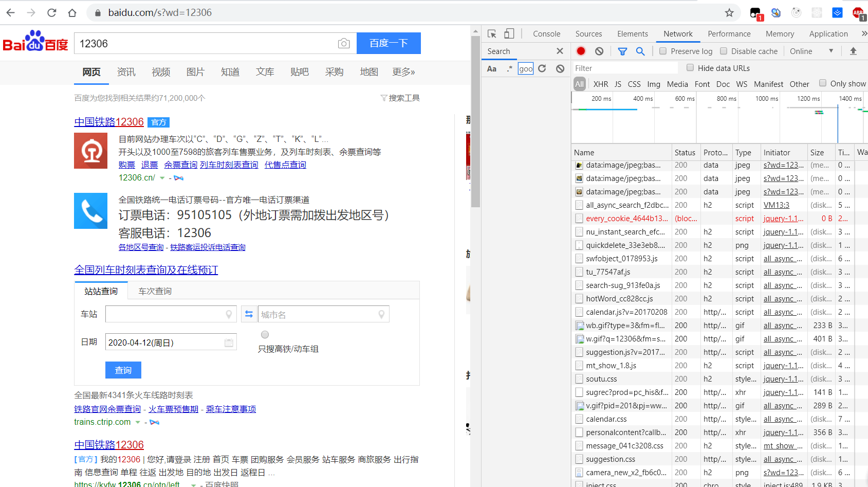Check the Hide data URLs option

690,68
